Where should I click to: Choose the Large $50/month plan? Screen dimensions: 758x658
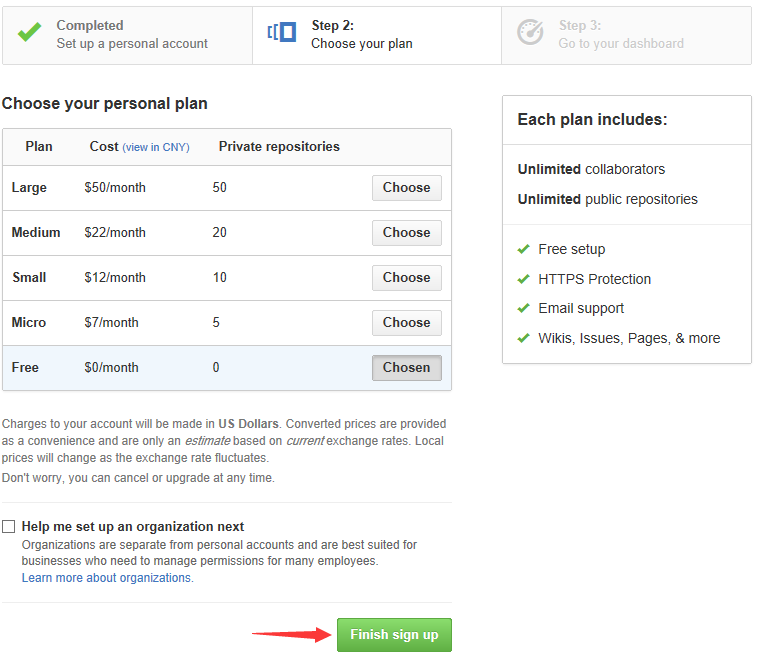tap(407, 188)
